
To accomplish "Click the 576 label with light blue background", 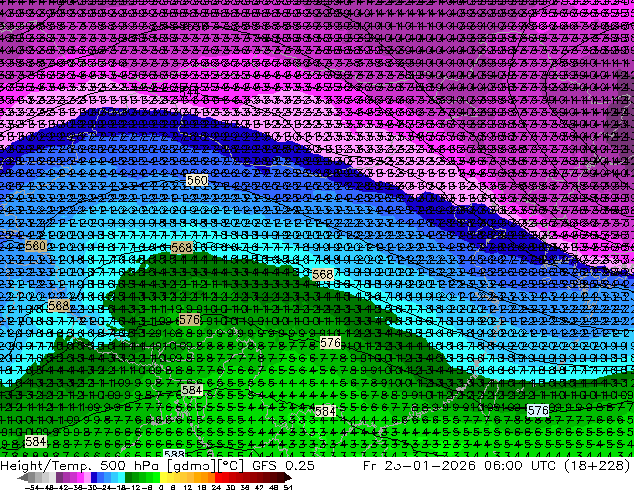I will point(538,411).
